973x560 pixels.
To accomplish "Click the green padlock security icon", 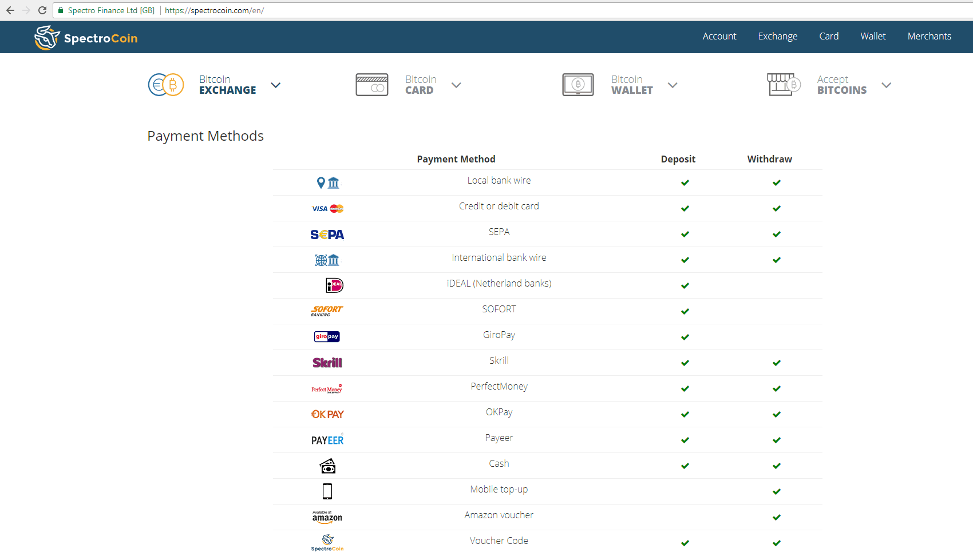I will click(x=61, y=10).
